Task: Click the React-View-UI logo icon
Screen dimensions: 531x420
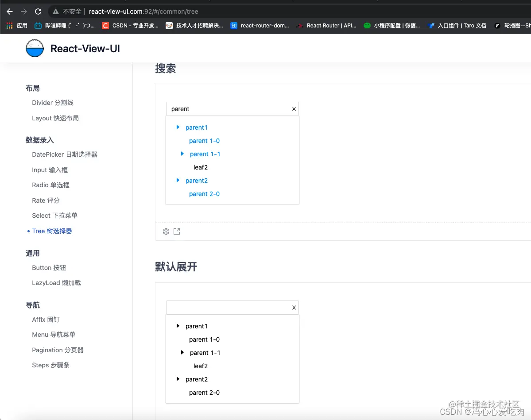Action: 35,48
